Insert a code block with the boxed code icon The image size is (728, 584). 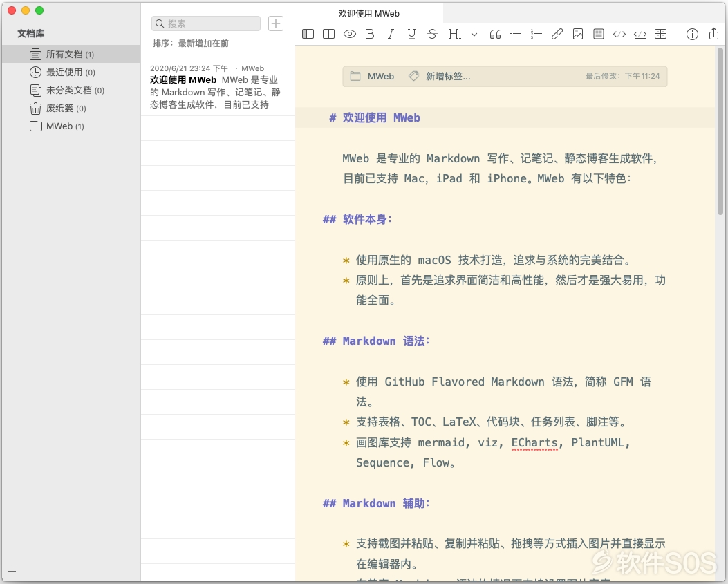tap(640, 34)
